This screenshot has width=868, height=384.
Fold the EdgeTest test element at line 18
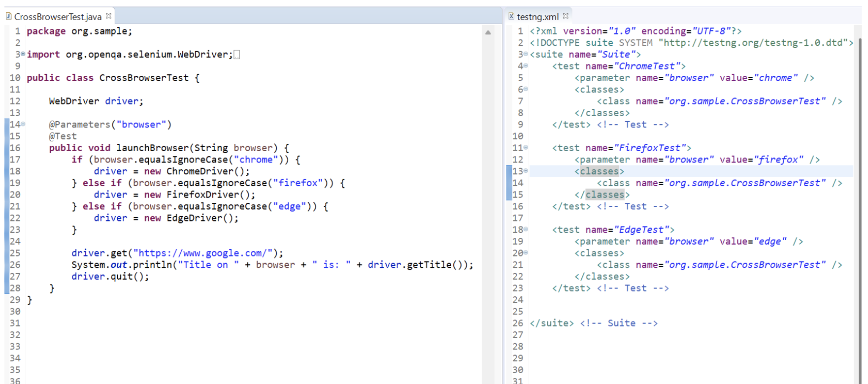click(x=526, y=229)
